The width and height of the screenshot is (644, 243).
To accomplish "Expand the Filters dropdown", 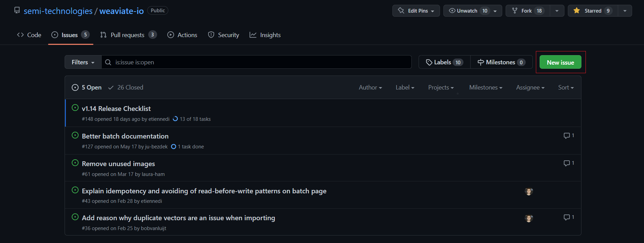I will [x=83, y=62].
